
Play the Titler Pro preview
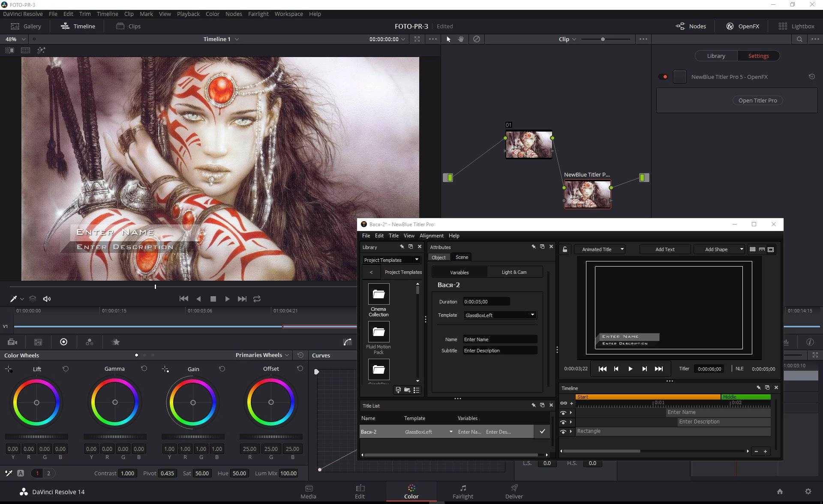coord(630,369)
